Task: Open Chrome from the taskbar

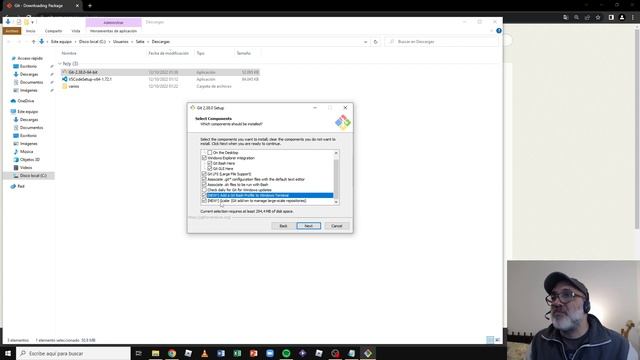Action: (x=172, y=353)
